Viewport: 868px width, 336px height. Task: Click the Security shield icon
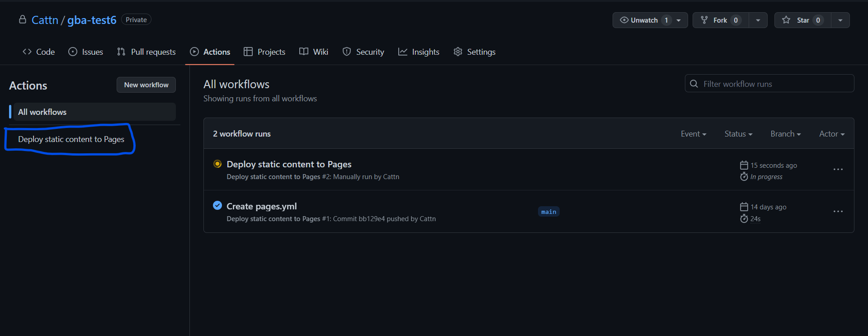[347, 52]
